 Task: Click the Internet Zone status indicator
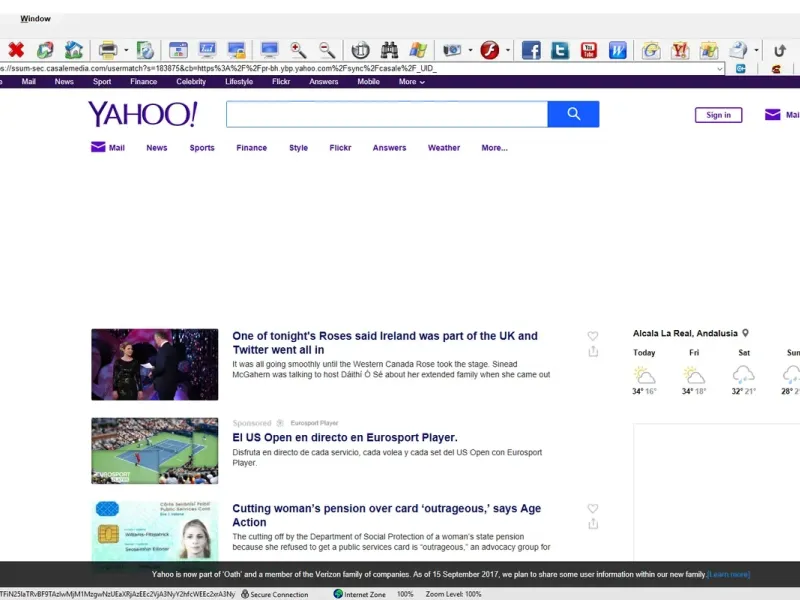[x=360, y=594]
